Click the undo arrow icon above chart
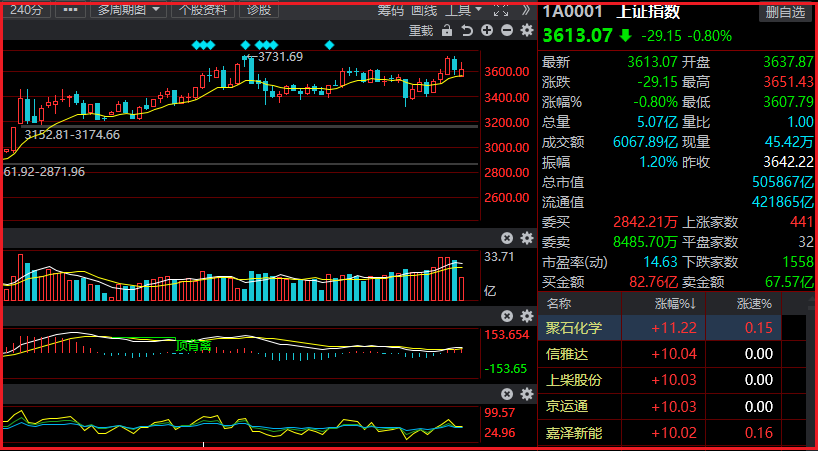This screenshot has width=818, height=451. coord(467,30)
